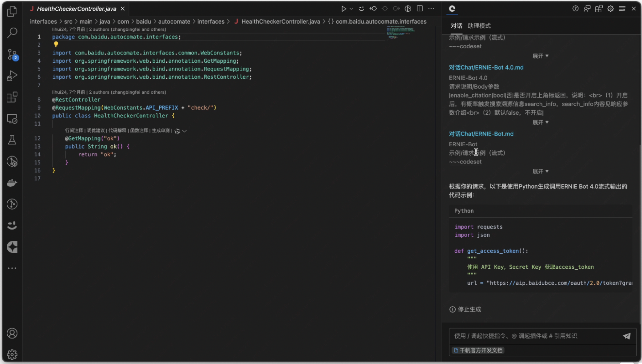Open the GitLens inspect view icon
The width and height of the screenshot is (642, 364).
(x=12, y=161)
